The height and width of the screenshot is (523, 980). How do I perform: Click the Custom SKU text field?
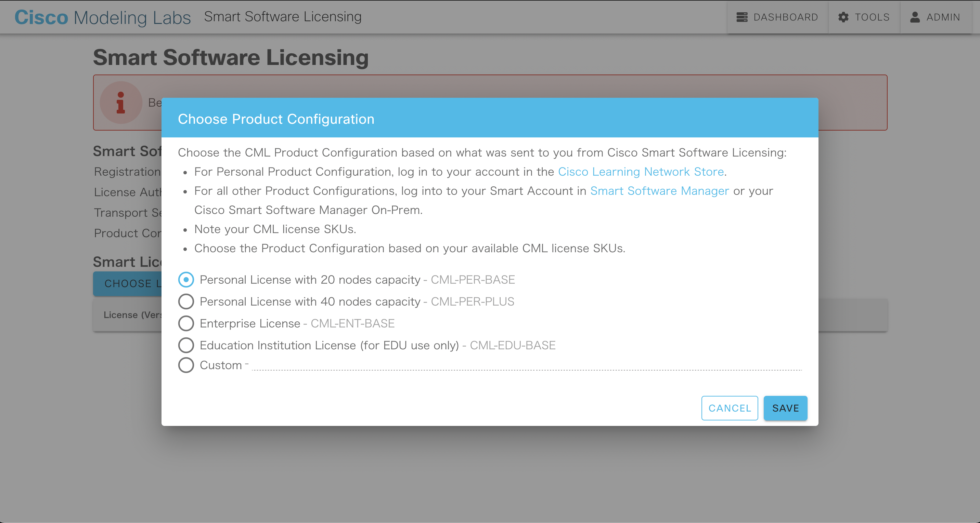(527, 365)
